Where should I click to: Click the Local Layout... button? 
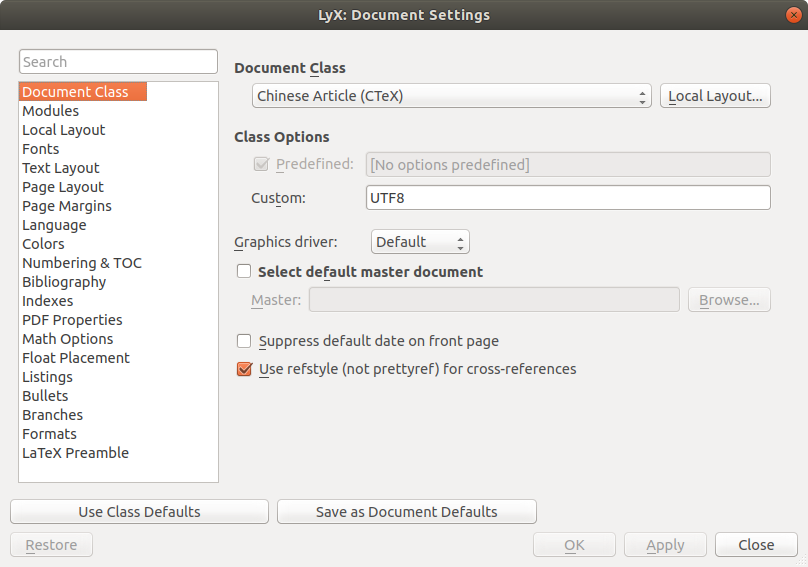tap(715, 96)
